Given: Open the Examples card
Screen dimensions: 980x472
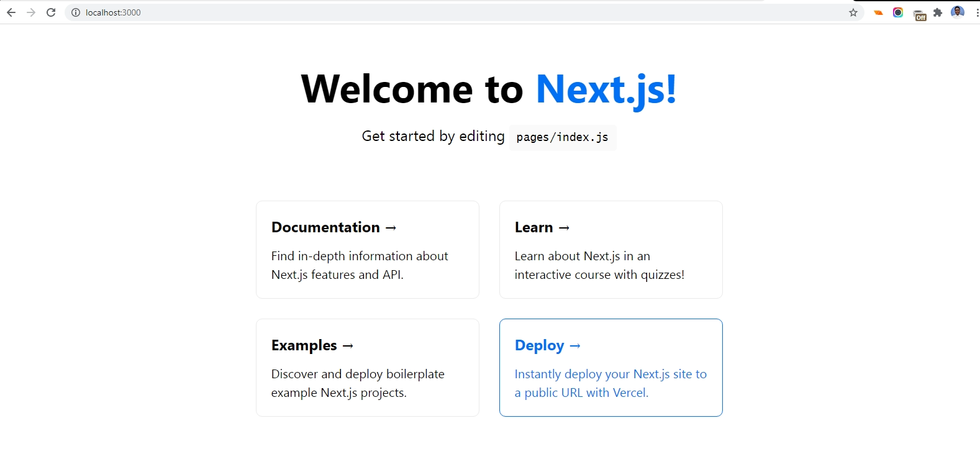Looking at the screenshot, I should [368, 368].
